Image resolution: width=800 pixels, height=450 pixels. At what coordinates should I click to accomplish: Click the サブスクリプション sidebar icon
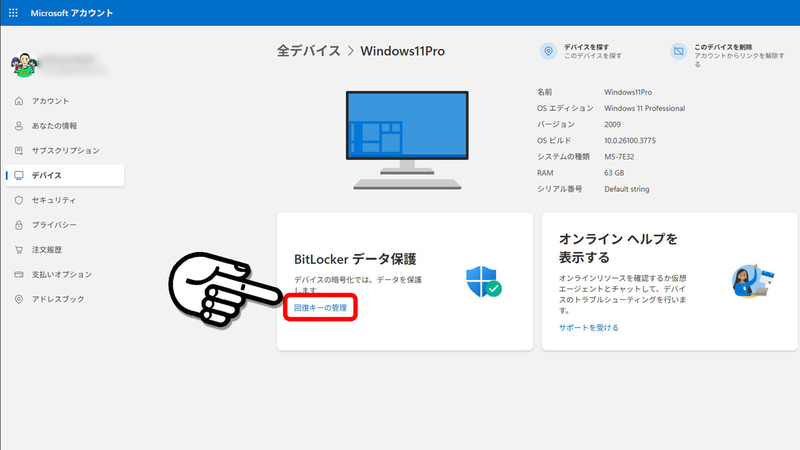[x=19, y=151]
